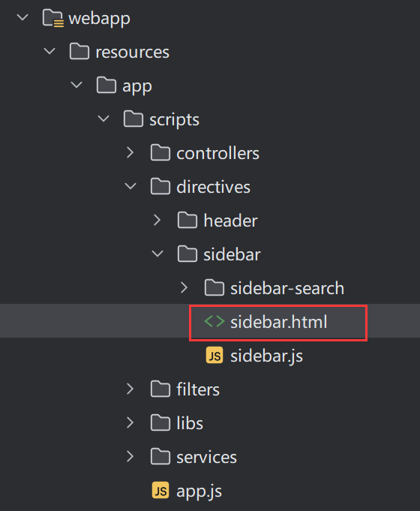Viewport: 420px width, 511px height.
Task: Click the JS icon next to sidebar.js
Action: (x=214, y=356)
